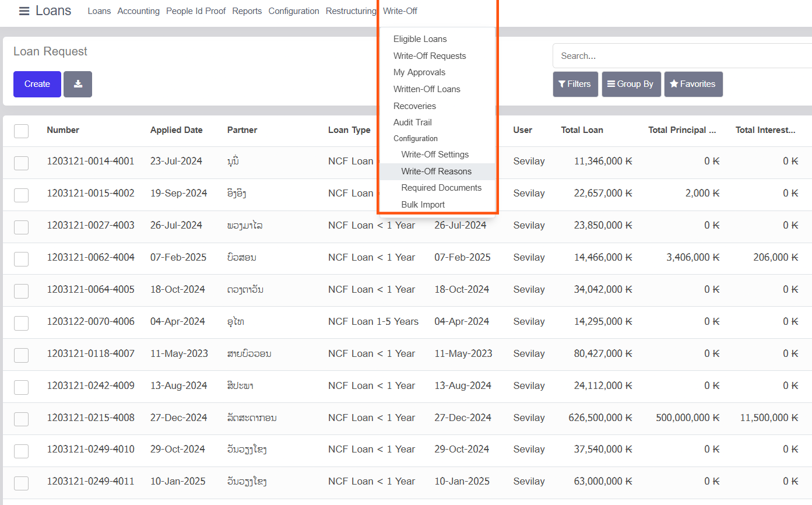This screenshot has width=812, height=505.
Task: Open the Audit Trail menu item
Action: click(x=412, y=122)
